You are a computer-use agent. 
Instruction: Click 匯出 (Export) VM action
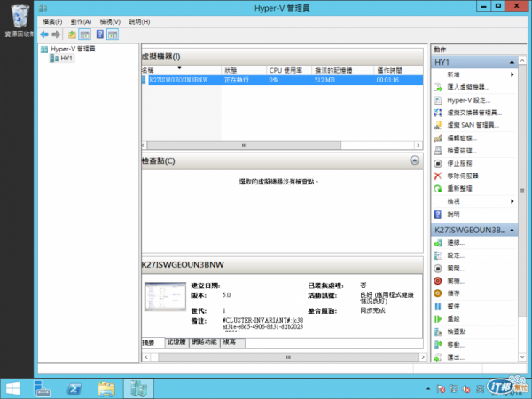click(456, 357)
